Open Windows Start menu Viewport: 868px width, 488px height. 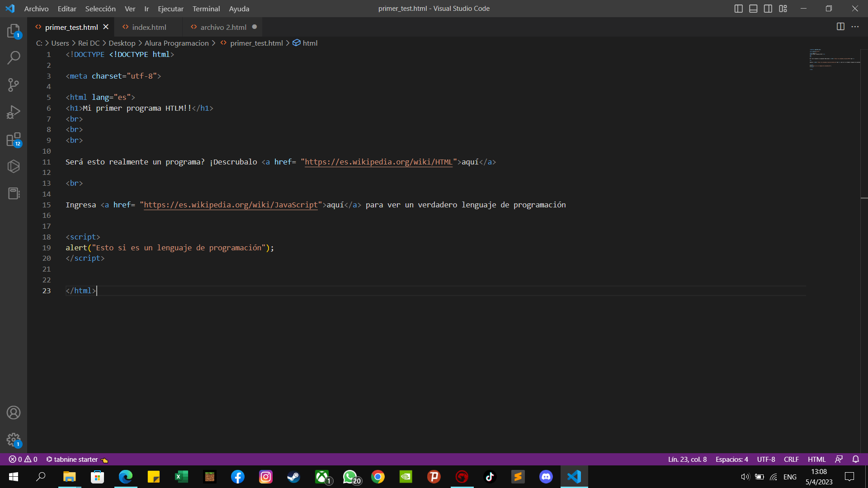[x=14, y=477]
